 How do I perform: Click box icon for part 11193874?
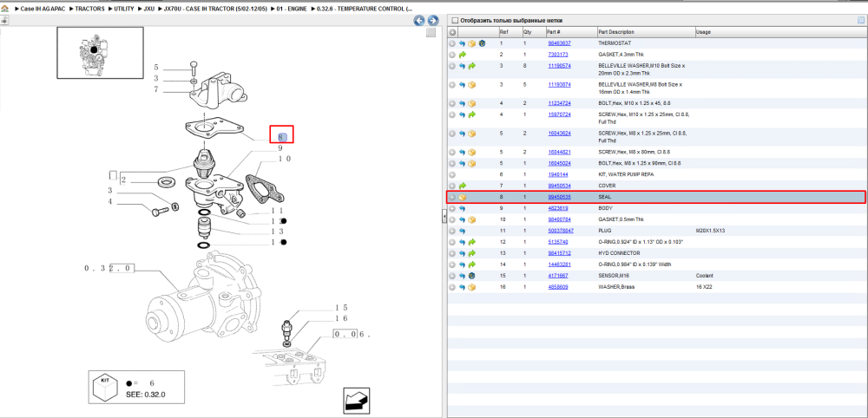click(x=471, y=85)
